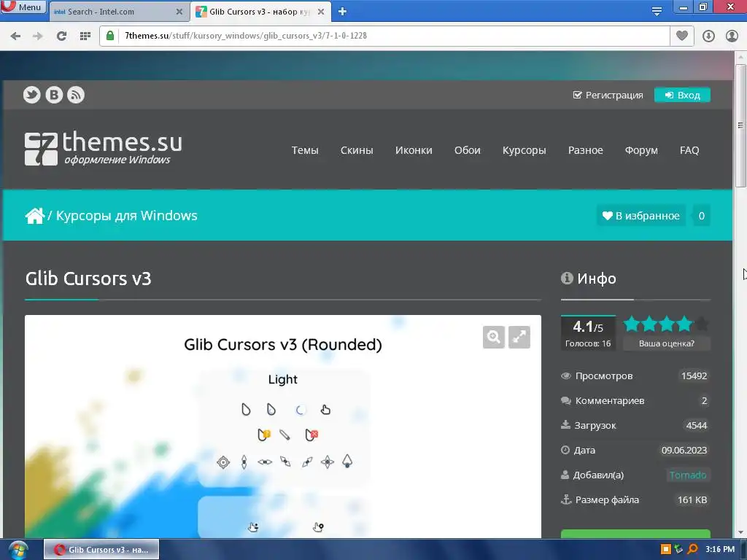Rate one star in the rating widget
747x560 pixels.
coord(632,324)
